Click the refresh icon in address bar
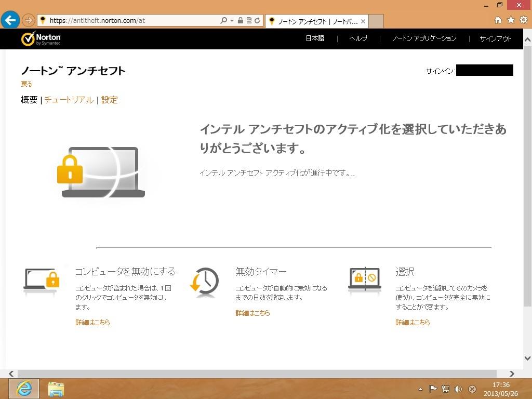Image resolution: width=532 pixels, height=399 pixels. (x=257, y=21)
